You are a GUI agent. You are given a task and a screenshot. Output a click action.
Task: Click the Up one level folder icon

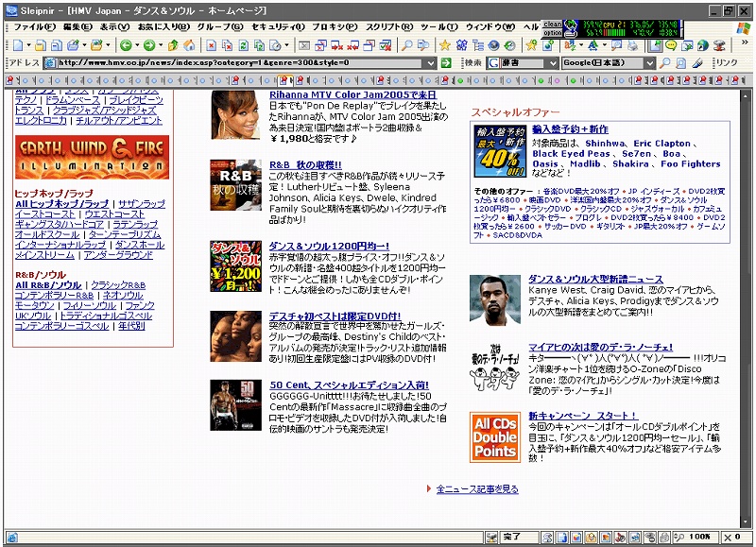[x=173, y=45]
